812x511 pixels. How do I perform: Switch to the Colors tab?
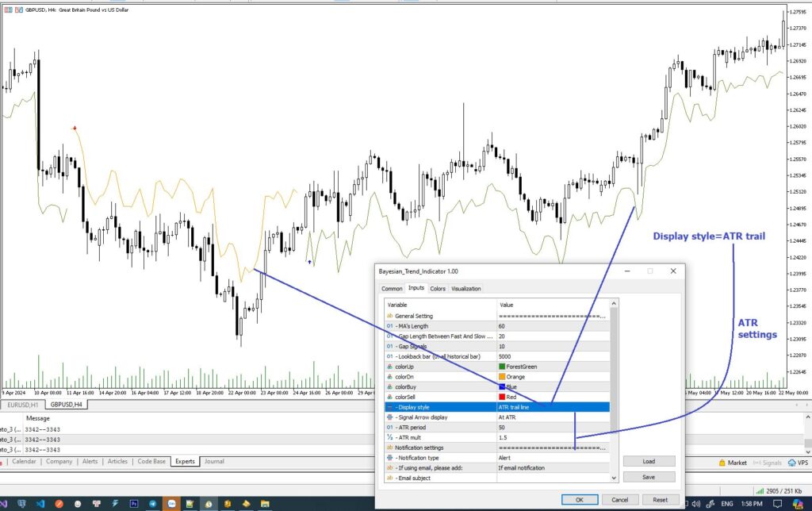point(438,289)
